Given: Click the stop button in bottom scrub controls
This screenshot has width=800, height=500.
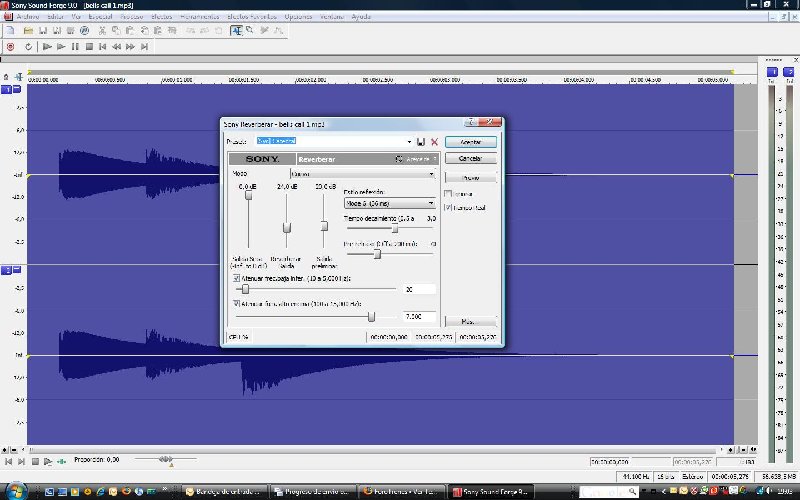Looking at the screenshot, I should pos(35,461).
